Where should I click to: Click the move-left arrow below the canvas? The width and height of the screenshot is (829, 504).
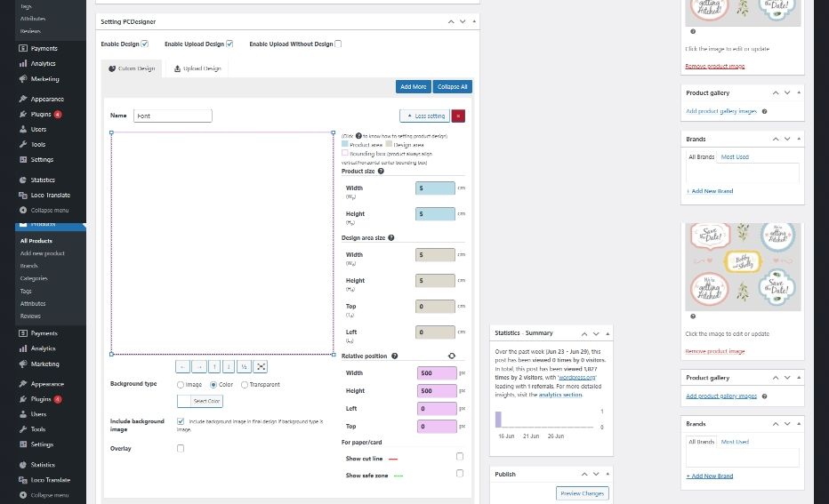[182, 366]
